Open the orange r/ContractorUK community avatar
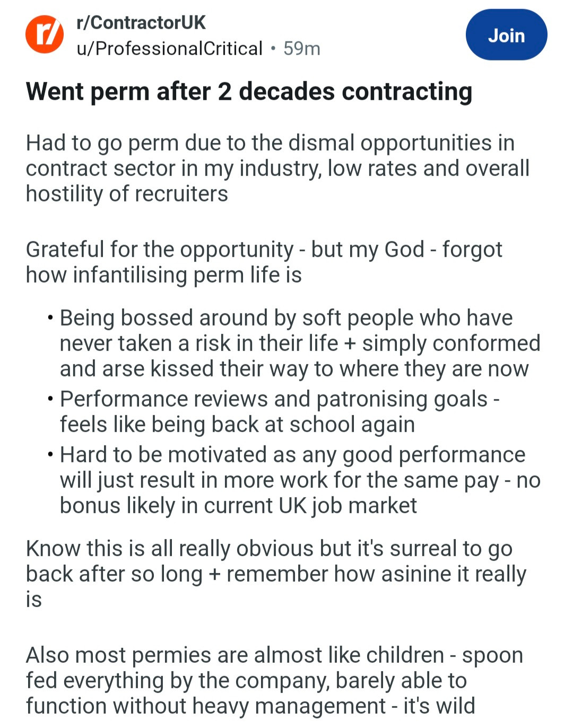 point(45,34)
